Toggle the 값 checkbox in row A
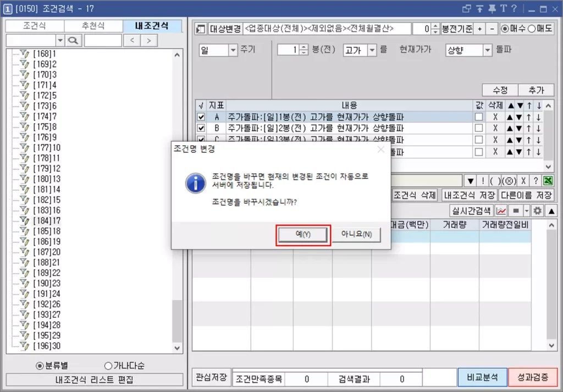 [479, 117]
